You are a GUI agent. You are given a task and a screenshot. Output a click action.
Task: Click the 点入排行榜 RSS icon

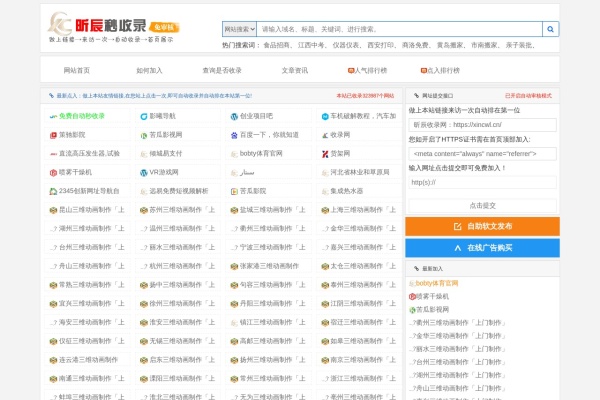(421, 71)
